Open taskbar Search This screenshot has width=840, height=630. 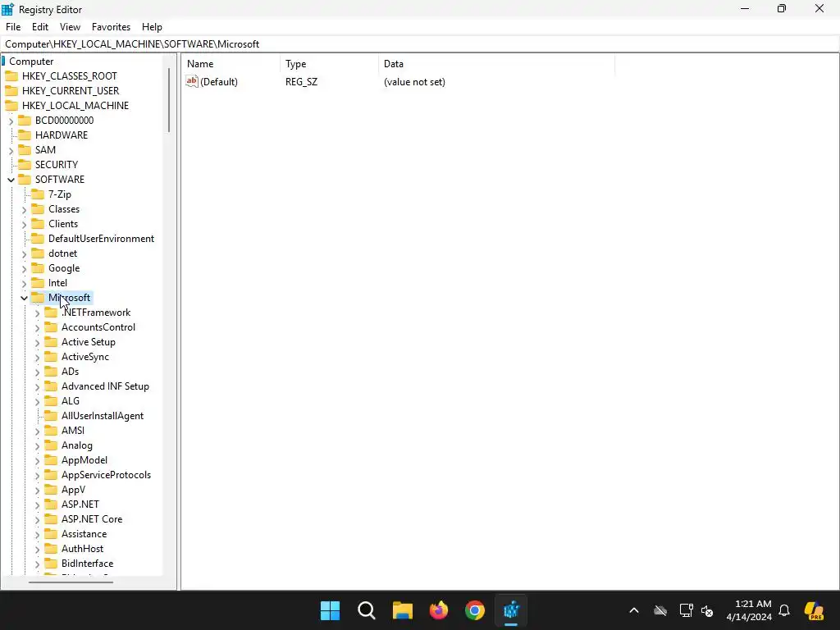(x=367, y=610)
